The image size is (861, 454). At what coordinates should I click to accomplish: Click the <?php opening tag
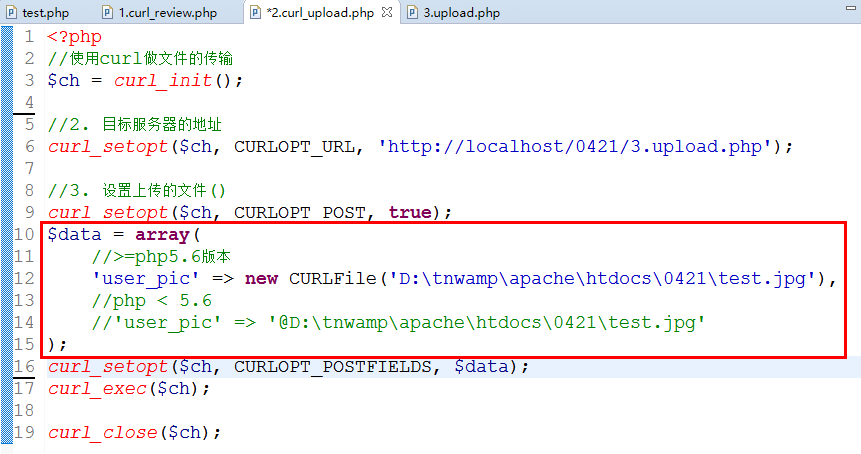74,37
